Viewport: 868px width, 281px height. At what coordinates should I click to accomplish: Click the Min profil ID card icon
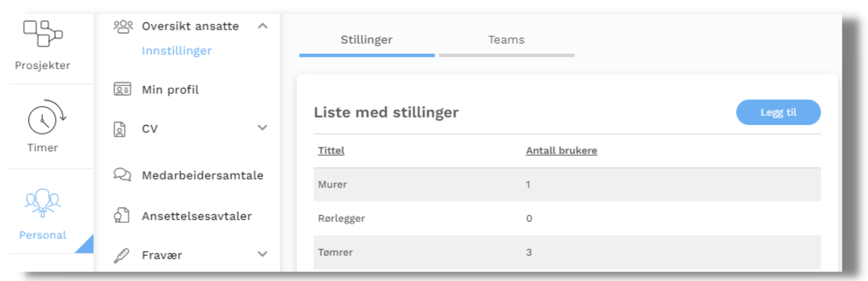click(122, 89)
